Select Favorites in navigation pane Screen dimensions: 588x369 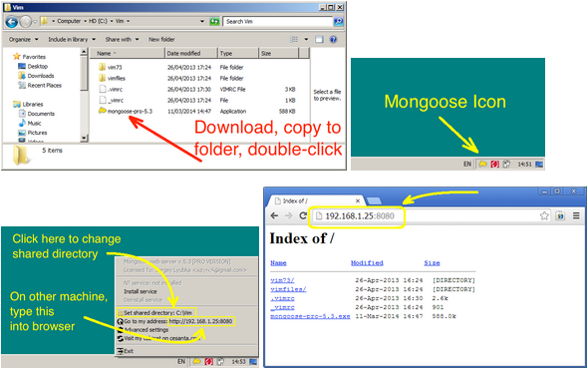[x=29, y=57]
